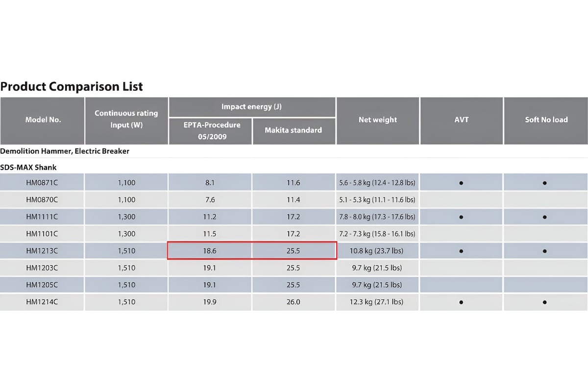The width and height of the screenshot is (588, 392).
Task: Click the AVT dot for HM1213C
Action: click(462, 251)
